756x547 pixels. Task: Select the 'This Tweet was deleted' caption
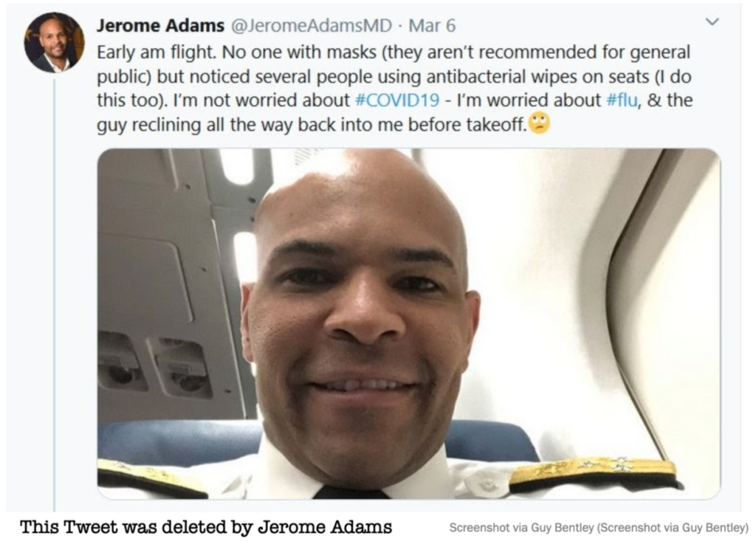tap(206, 527)
